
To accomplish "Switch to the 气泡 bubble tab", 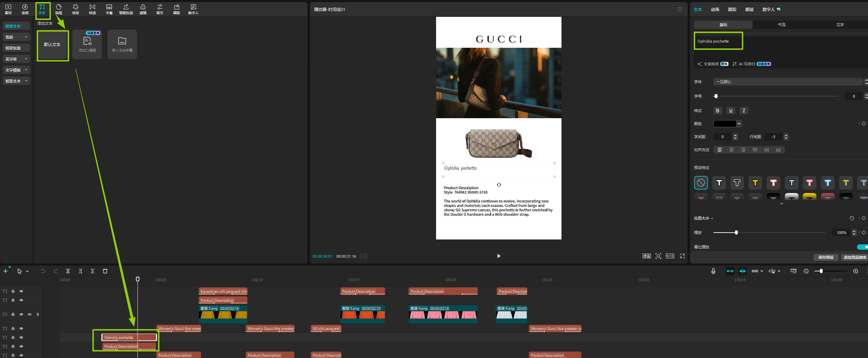I will pos(782,25).
